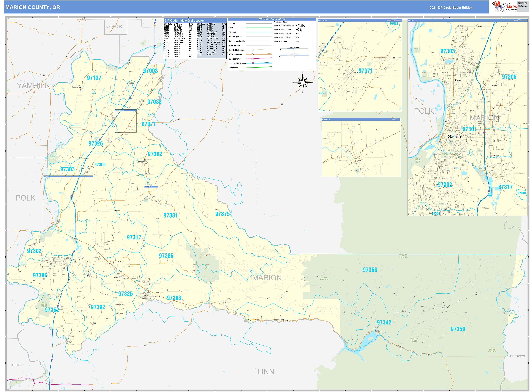
Task: Click the SCOTTS MILLS row in ZIP index
Action: click(x=211, y=44)
